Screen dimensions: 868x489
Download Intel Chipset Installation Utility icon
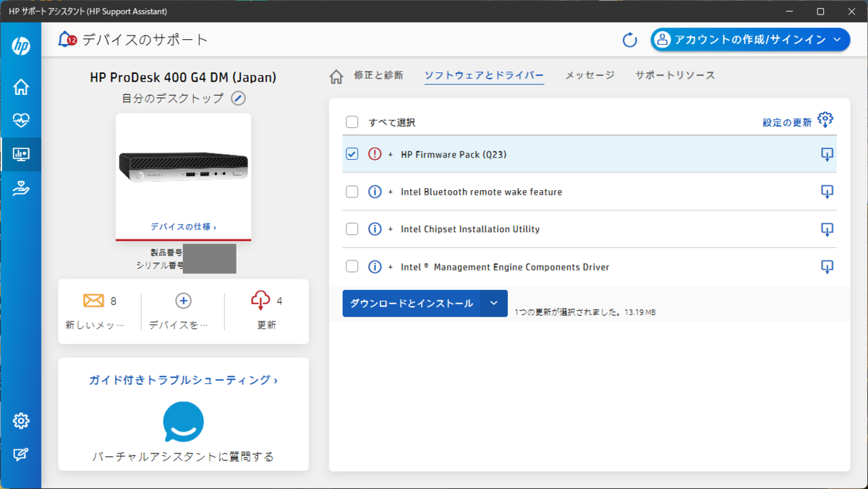827,229
